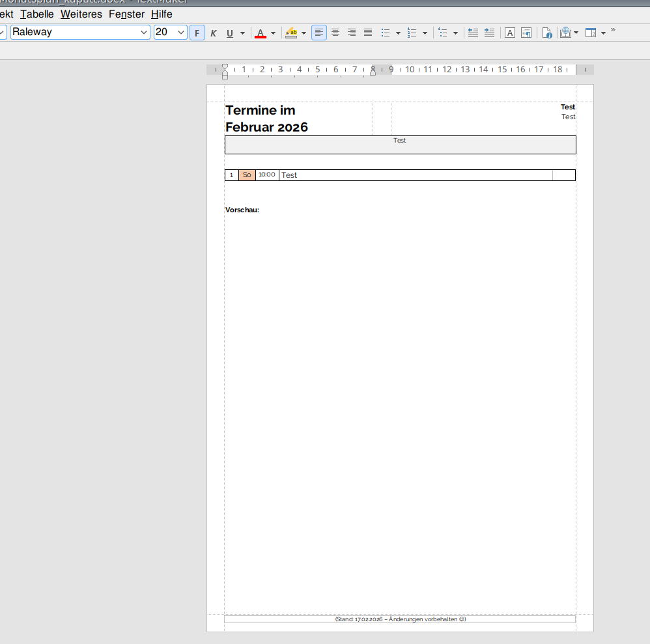The image size is (650, 644).
Task: Center align text
Action: 335,33
